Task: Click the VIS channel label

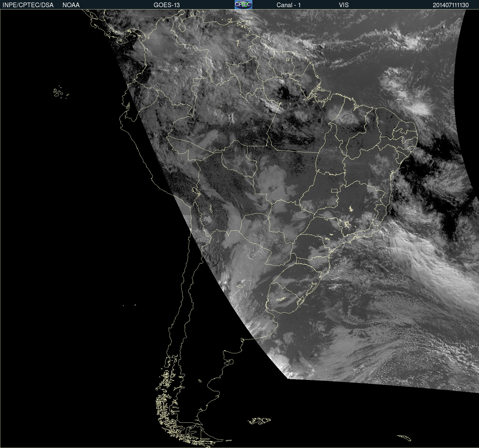Action: [x=344, y=5]
